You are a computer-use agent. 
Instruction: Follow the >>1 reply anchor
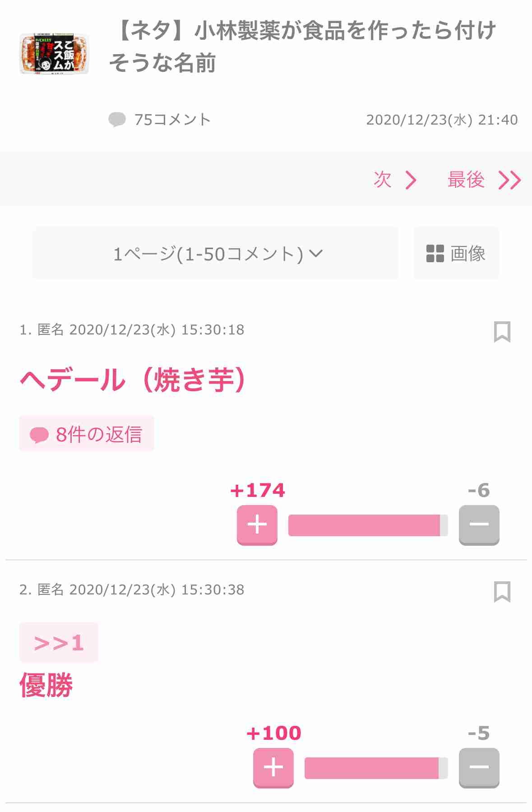point(59,642)
